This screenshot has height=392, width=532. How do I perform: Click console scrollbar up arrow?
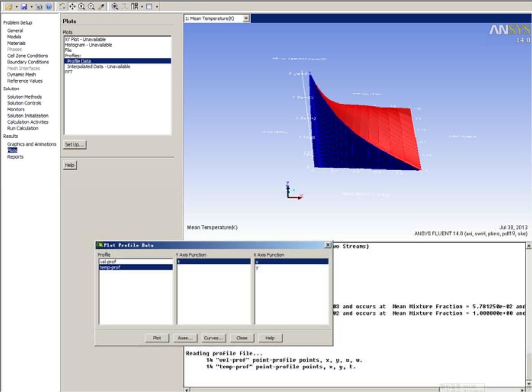(x=529, y=246)
